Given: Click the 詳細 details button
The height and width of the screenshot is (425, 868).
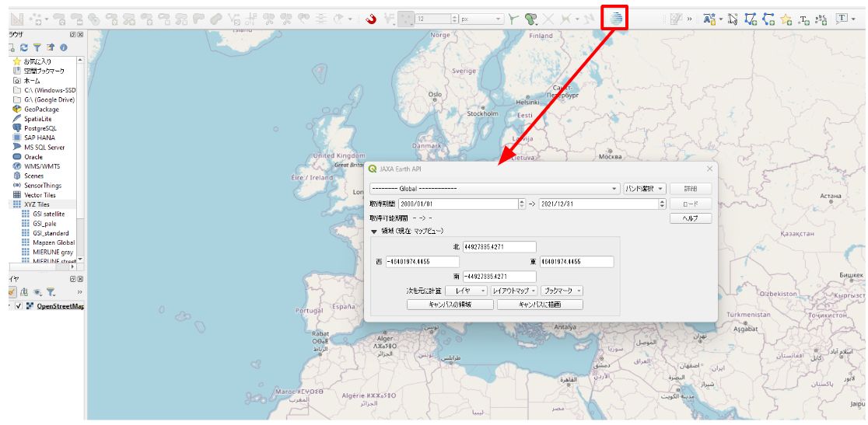Looking at the screenshot, I should coord(691,189).
